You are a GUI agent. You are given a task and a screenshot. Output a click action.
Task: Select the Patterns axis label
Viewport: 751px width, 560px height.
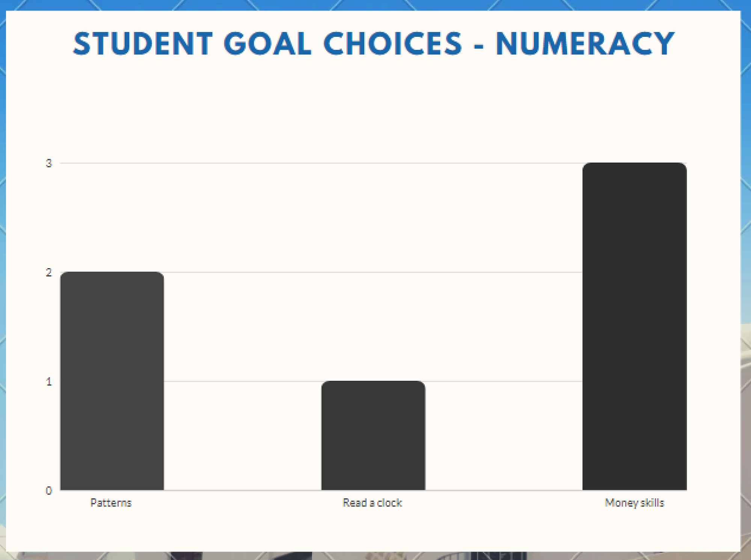tap(111, 503)
